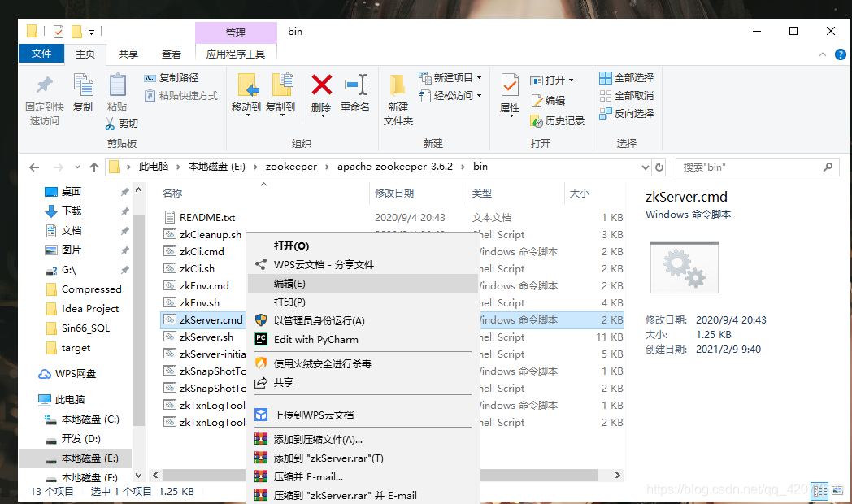This screenshot has width=852, height=504.
Task: Click the Copy to folder icon
Action: [x=281, y=85]
